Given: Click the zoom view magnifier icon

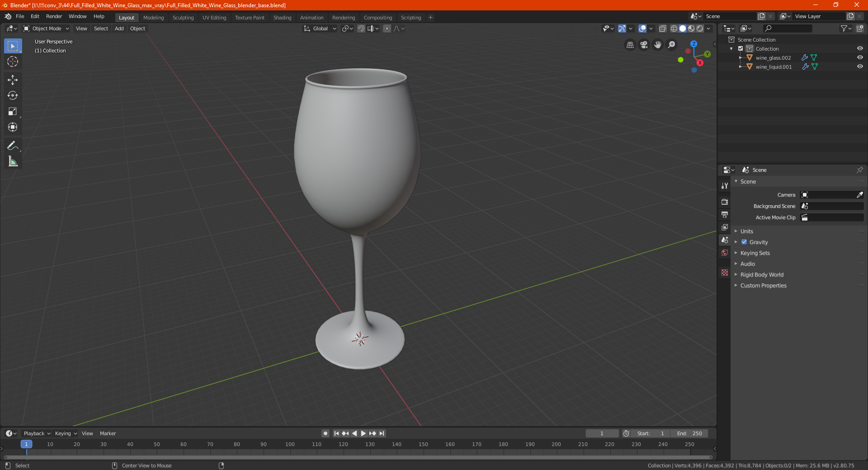Looking at the screenshot, I should point(672,45).
